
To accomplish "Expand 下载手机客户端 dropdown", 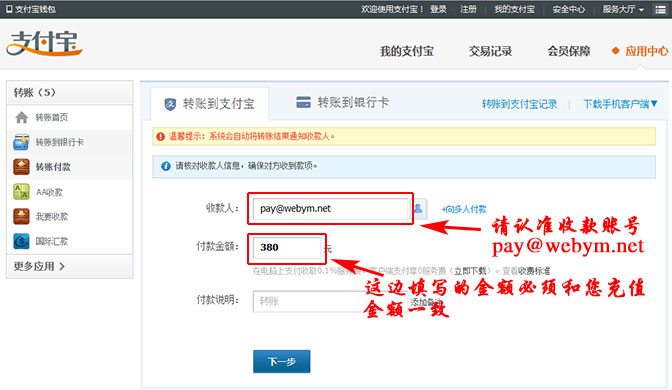I will pyautogui.click(x=620, y=104).
